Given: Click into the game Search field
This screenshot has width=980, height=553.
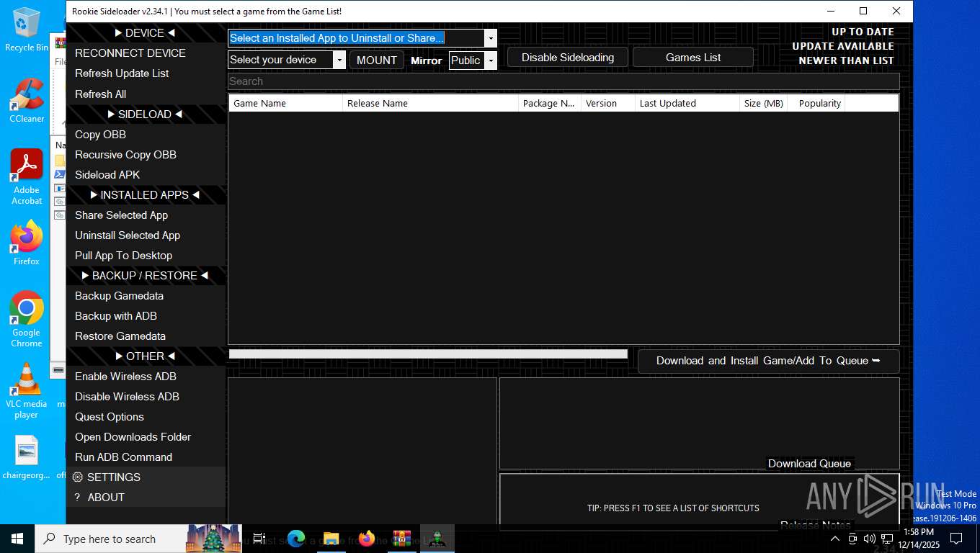Looking at the screenshot, I should [x=563, y=81].
